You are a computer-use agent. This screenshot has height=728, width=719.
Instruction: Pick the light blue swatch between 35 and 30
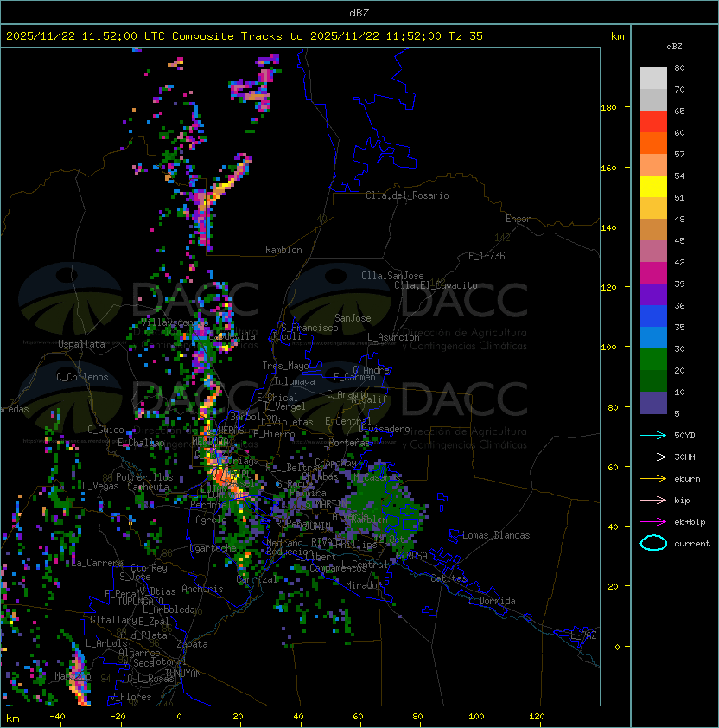[653, 337]
